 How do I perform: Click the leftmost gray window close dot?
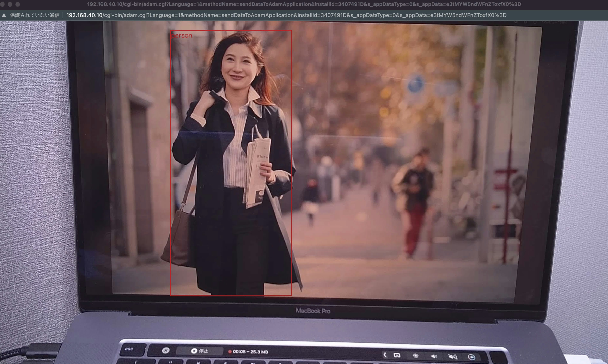pos(2,4)
